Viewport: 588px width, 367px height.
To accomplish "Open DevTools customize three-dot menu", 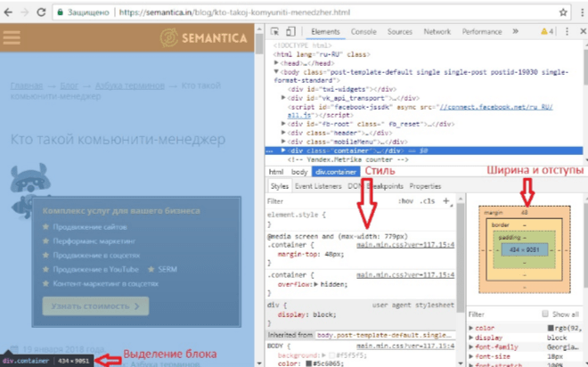I will [567, 32].
